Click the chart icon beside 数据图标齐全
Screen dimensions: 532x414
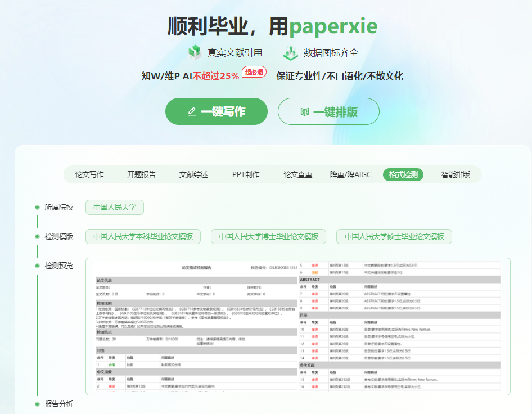point(291,52)
